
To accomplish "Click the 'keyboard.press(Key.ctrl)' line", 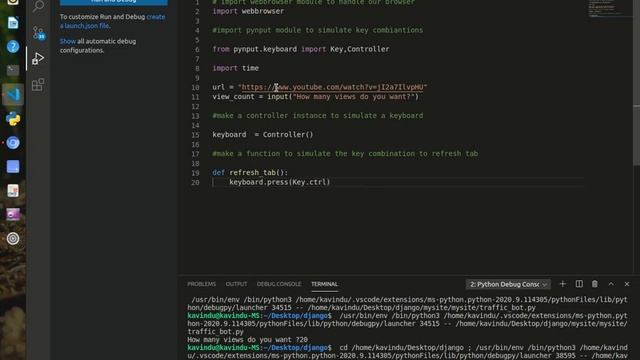I will [280, 182].
